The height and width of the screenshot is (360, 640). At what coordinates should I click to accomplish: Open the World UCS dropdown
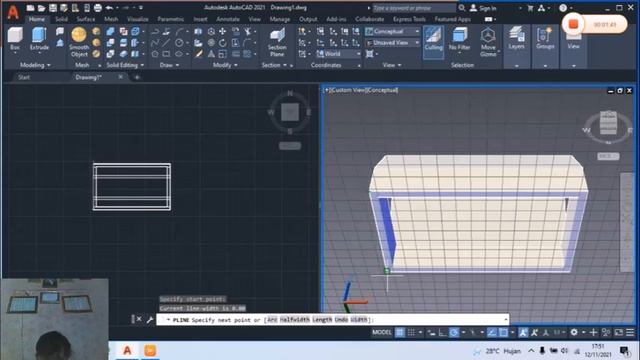[x=338, y=54]
